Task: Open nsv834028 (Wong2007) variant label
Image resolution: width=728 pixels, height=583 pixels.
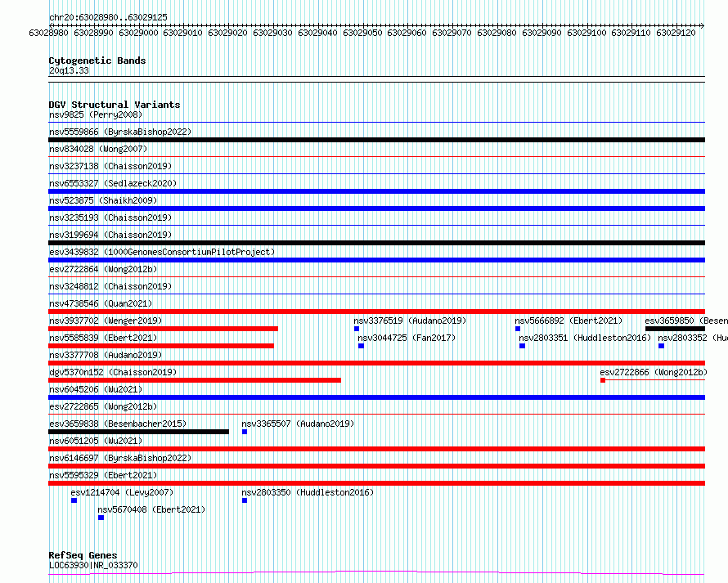Action: point(98,149)
